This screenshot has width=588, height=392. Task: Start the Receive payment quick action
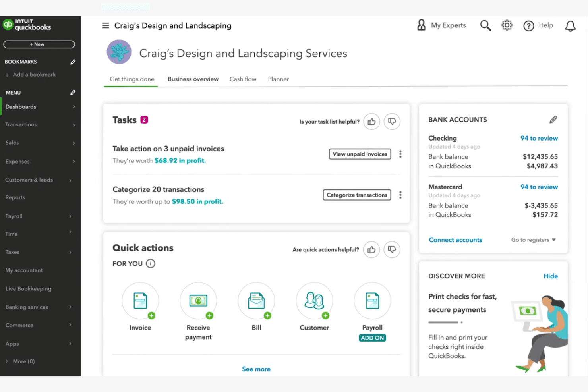coord(198,301)
